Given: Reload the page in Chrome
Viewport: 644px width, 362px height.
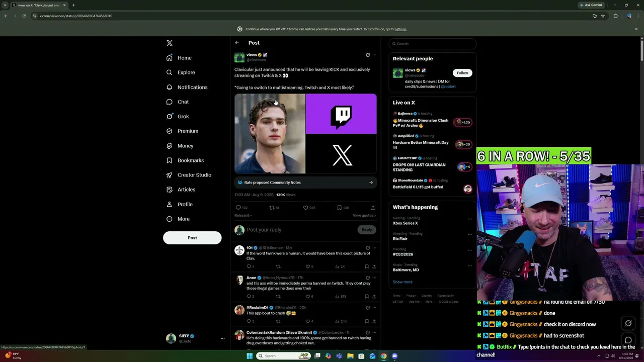Looking at the screenshot, I should tap(24, 16).
